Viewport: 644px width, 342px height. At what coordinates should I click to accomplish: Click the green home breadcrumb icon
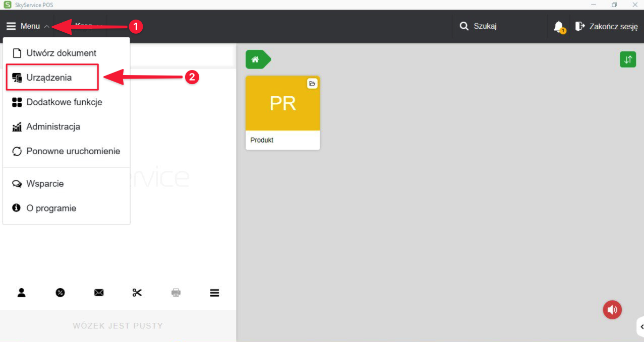click(x=256, y=59)
